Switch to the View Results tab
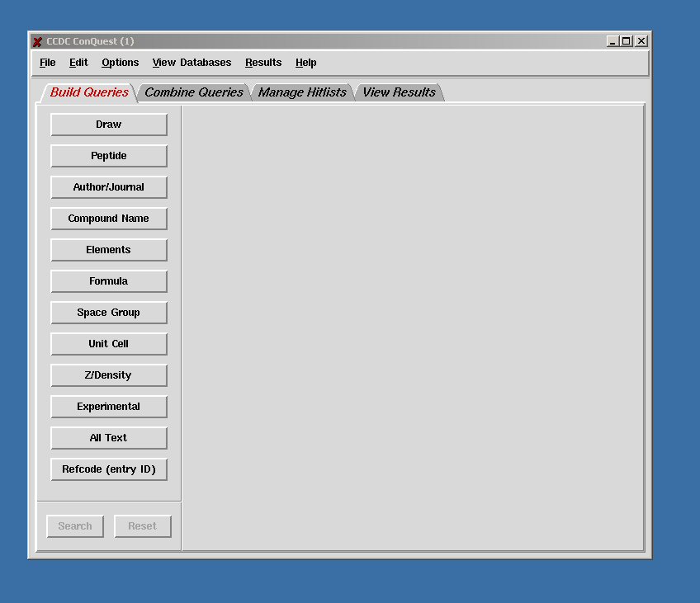 pyautogui.click(x=399, y=92)
